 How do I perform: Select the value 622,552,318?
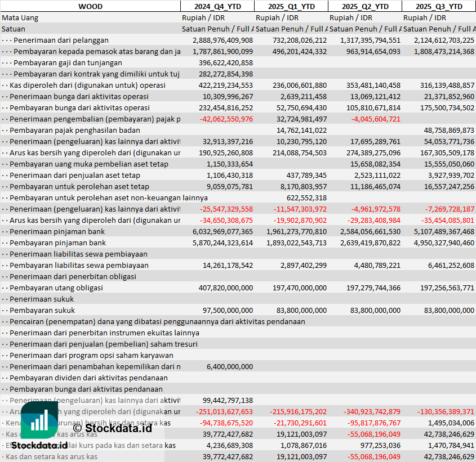(306, 198)
